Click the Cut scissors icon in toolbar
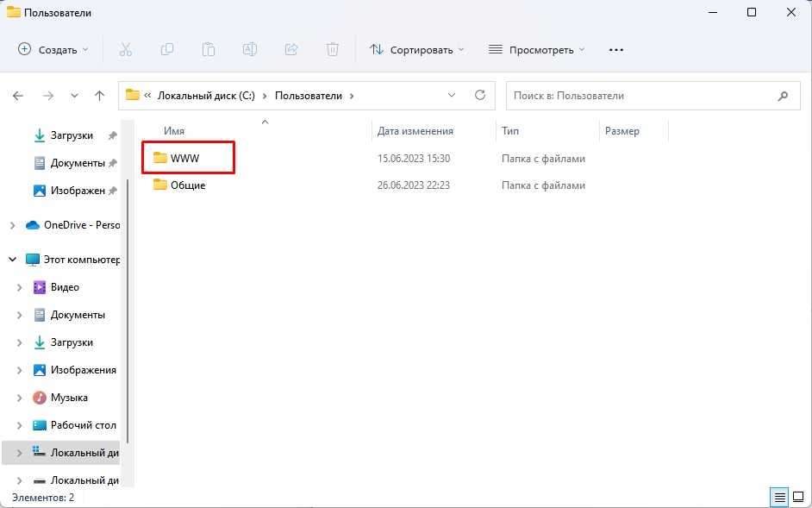Screen dimensions: 812x508 (x=125, y=49)
